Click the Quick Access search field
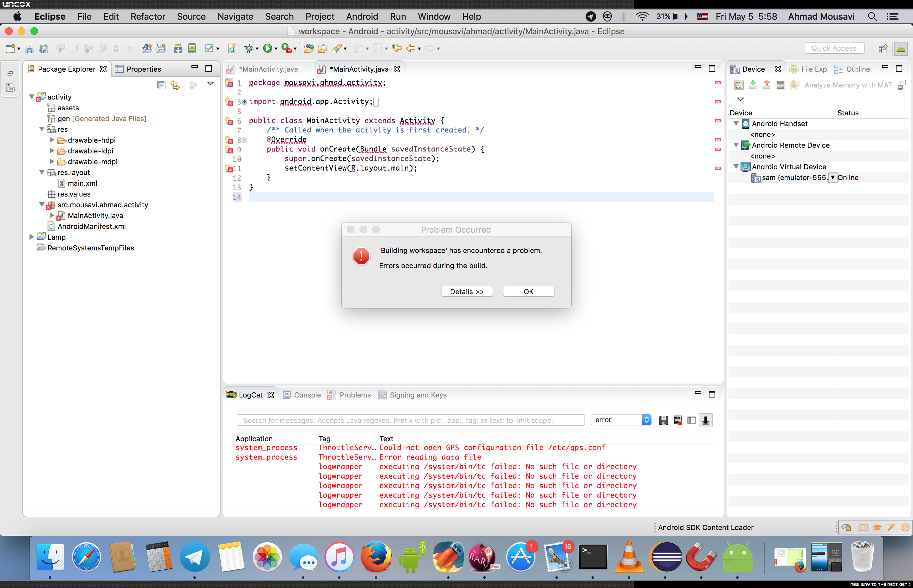Screen dimensions: 913x588 click(x=834, y=48)
